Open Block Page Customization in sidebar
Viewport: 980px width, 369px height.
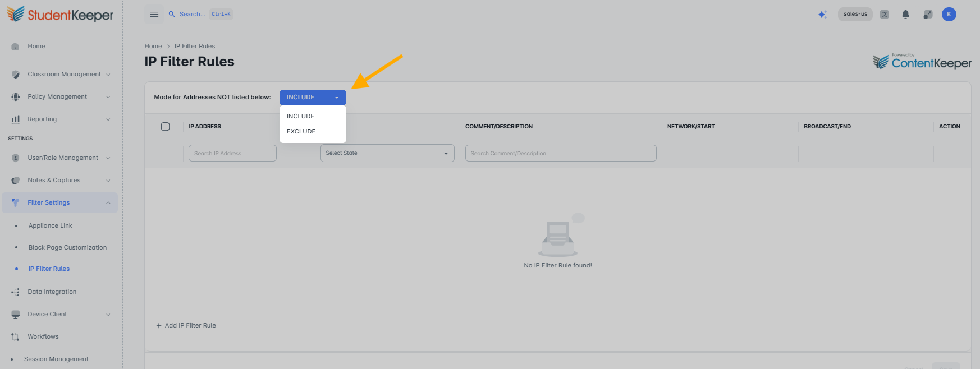67,247
